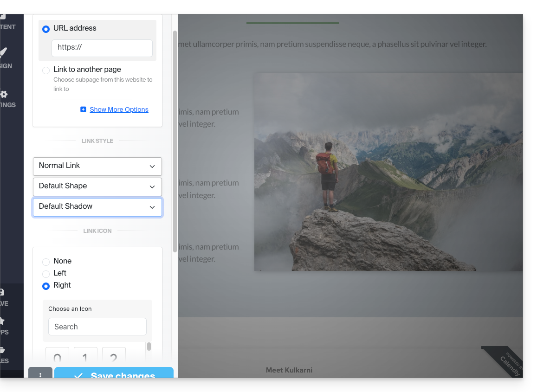Select Link to another page radio

46,71
